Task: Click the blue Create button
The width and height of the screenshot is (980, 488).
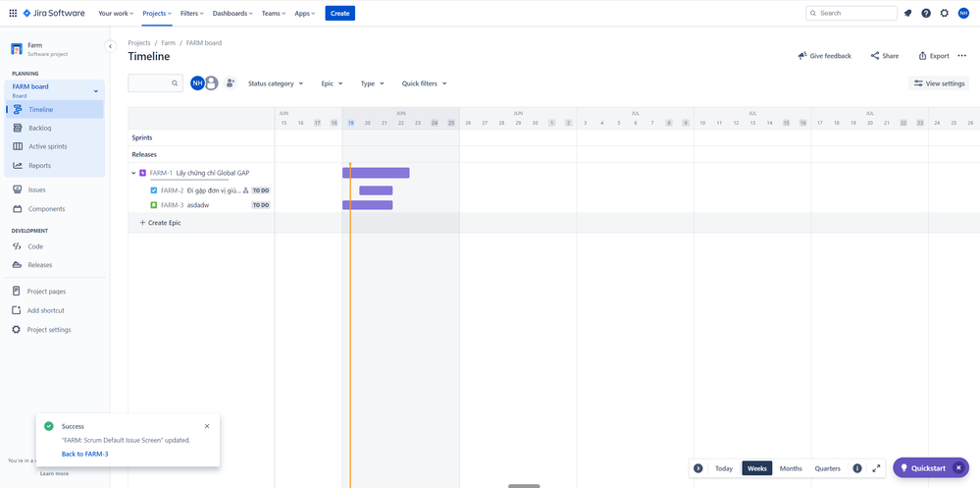Action: [x=340, y=13]
